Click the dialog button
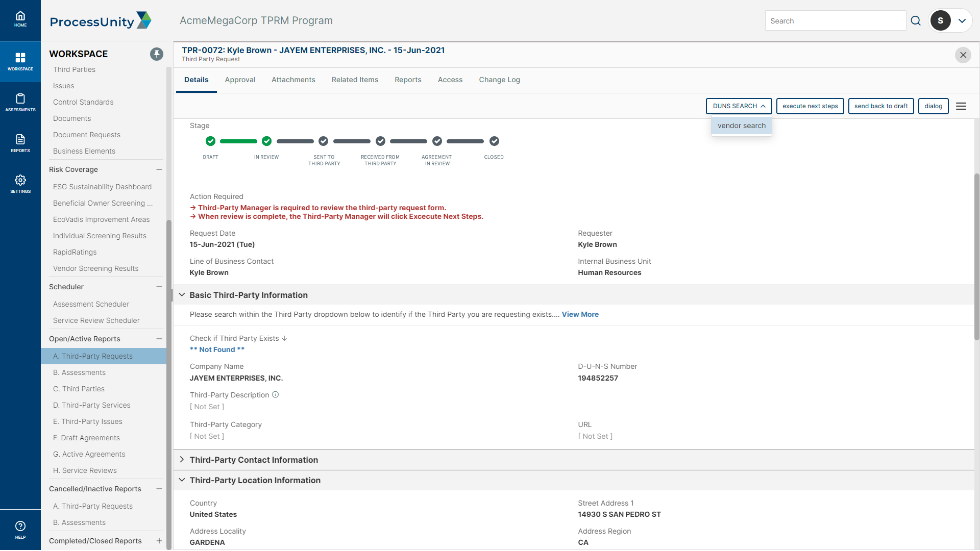Viewport: 980px width, 551px height. coord(933,106)
